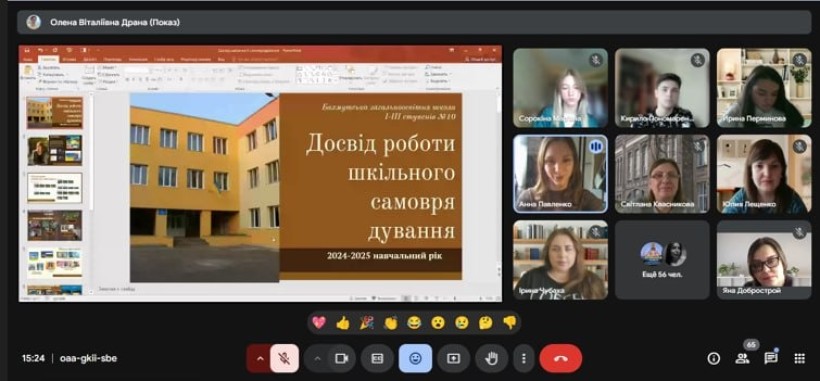This screenshot has width=820, height=381.
Task: Open chat with everyone icon
Action: coord(771,358)
